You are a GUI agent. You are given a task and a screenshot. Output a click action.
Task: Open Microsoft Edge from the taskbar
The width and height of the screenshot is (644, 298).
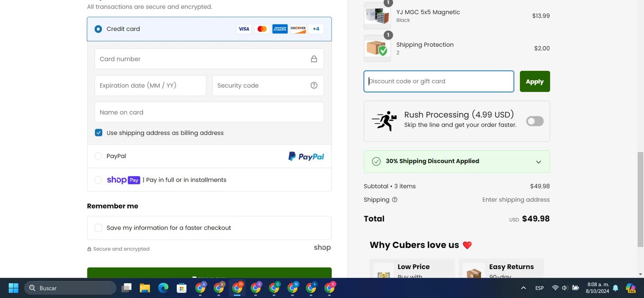point(163,288)
